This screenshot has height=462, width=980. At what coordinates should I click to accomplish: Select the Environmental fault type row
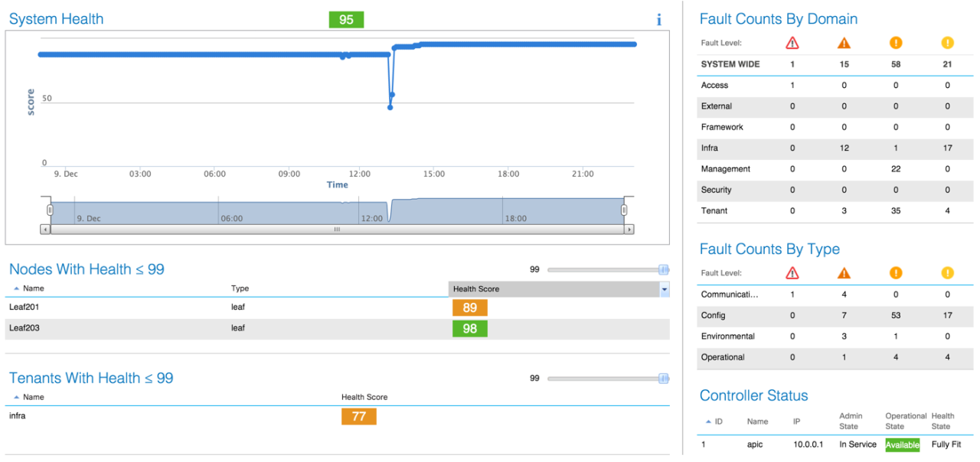pos(835,336)
